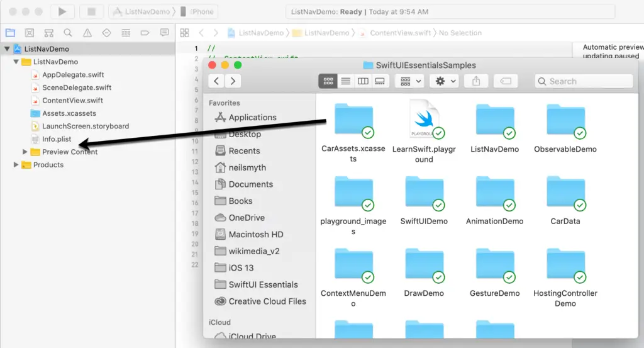Open the Find navigator magnifier
Image resolution: width=644 pixels, height=348 pixels.
(x=68, y=33)
